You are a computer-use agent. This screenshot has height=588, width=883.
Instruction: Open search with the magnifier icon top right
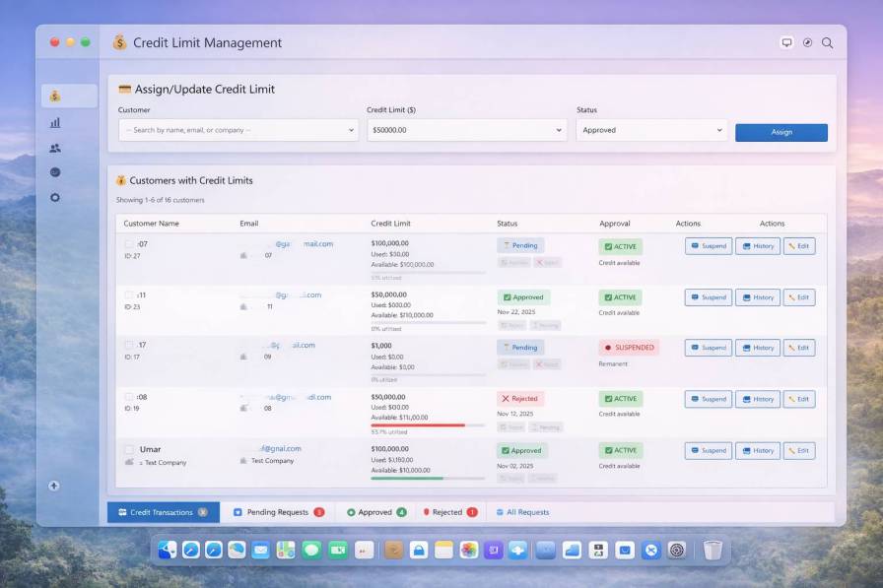pyautogui.click(x=827, y=42)
